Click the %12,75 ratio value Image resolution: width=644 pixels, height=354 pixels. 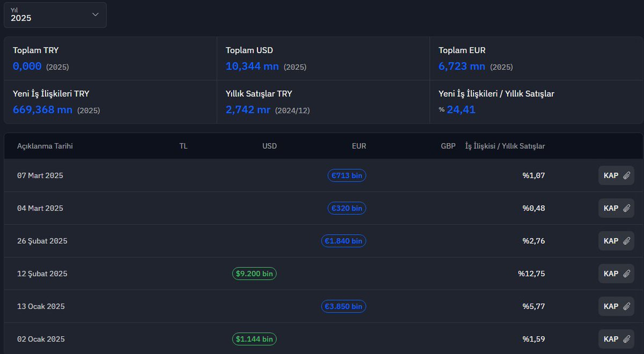(x=532, y=273)
